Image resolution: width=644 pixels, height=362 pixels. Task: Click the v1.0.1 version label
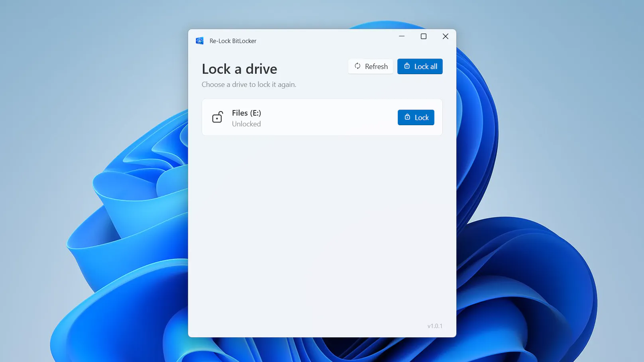pos(435,326)
